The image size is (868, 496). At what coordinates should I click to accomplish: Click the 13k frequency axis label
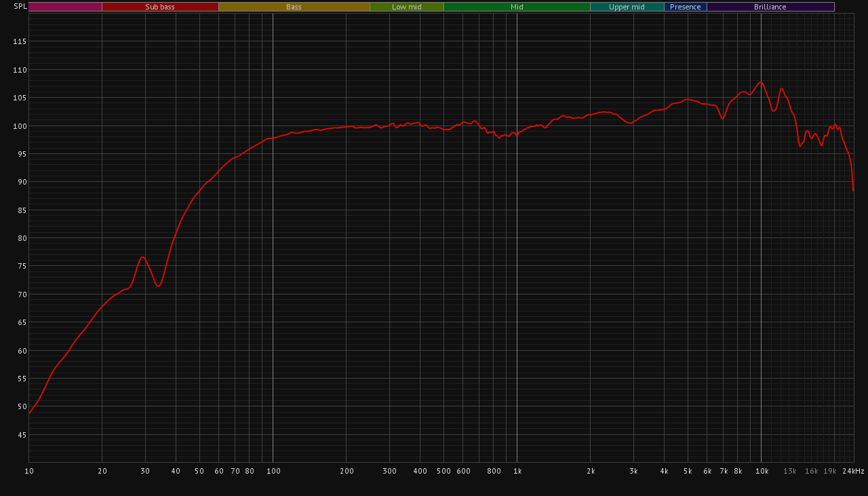[x=789, y=471]
